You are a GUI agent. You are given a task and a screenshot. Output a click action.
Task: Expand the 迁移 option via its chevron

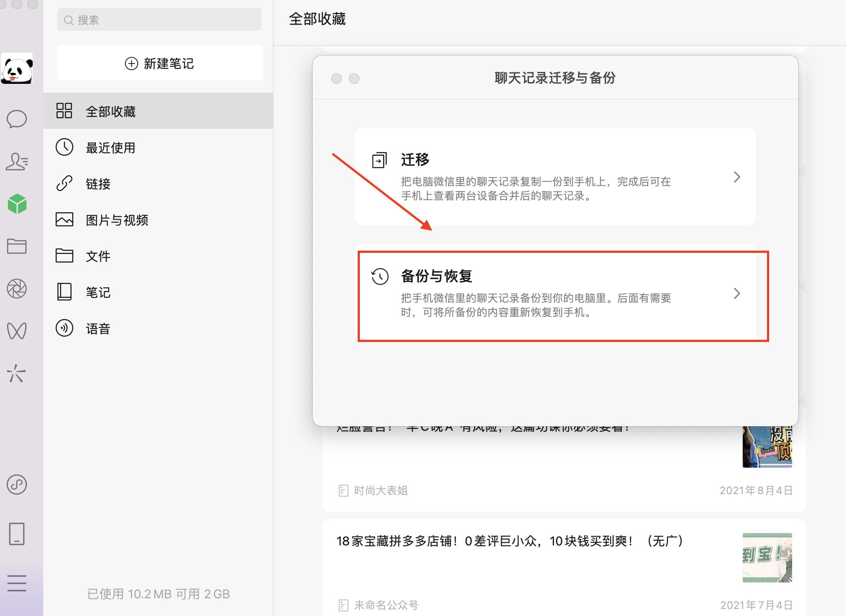pos(736,177)
